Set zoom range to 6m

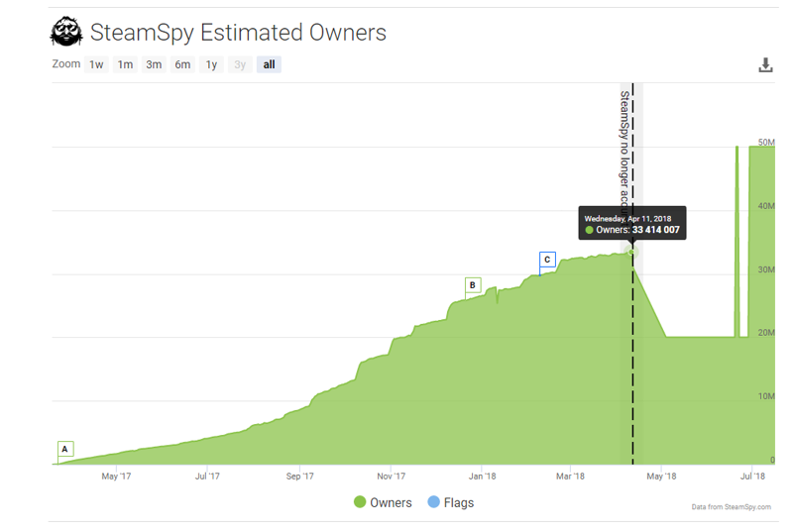[x=182, y=64]
